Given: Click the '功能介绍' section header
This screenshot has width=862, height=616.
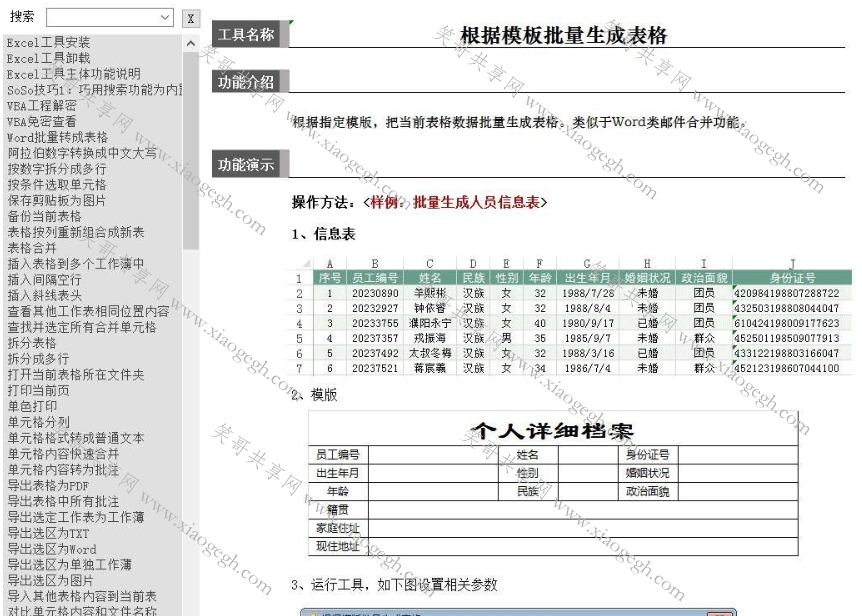Looking at the screenshot, I should click(250, 82).
